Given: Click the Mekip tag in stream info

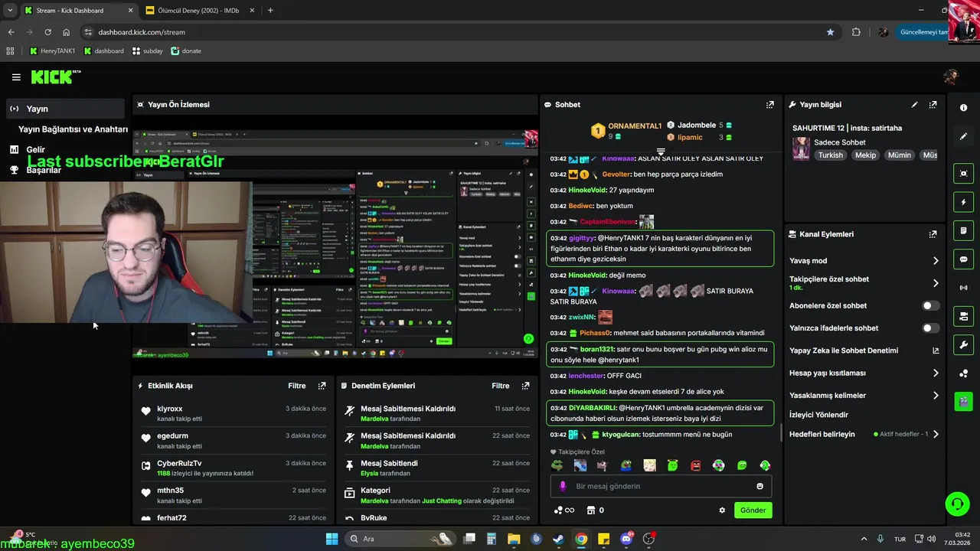Looking at the screenshot, I should point(865,155).
